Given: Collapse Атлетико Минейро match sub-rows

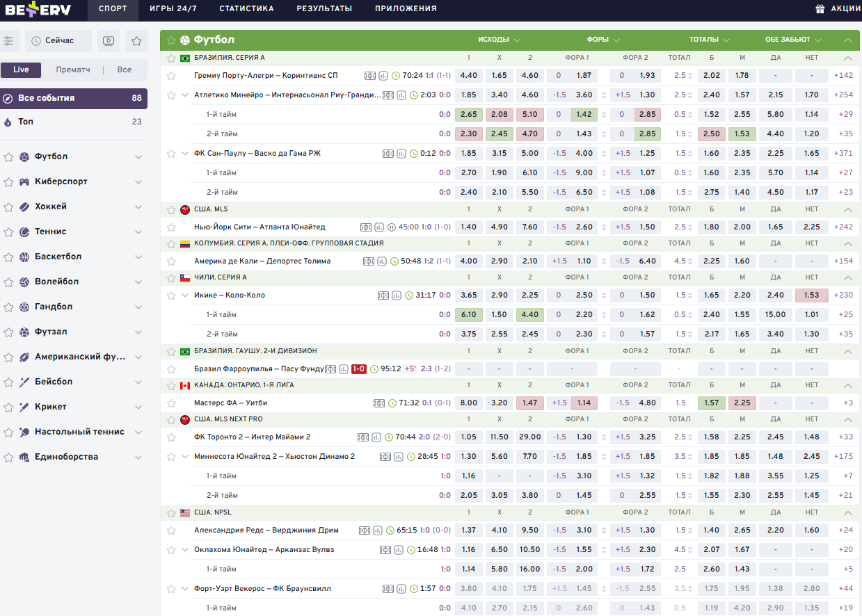Looking at the screenshot, I should [x=185, y=95].
